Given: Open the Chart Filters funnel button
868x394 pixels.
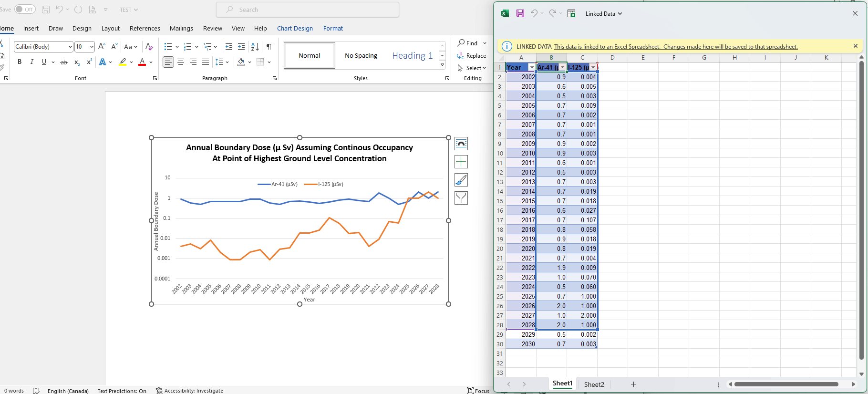Looking at the screenshot, I should [x=461, y=198].
